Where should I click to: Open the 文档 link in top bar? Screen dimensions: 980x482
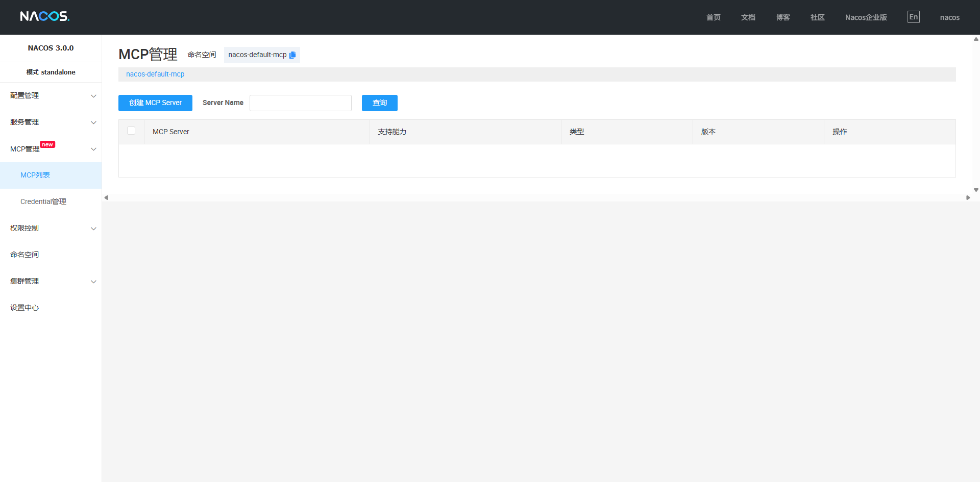tap(748, 17)
